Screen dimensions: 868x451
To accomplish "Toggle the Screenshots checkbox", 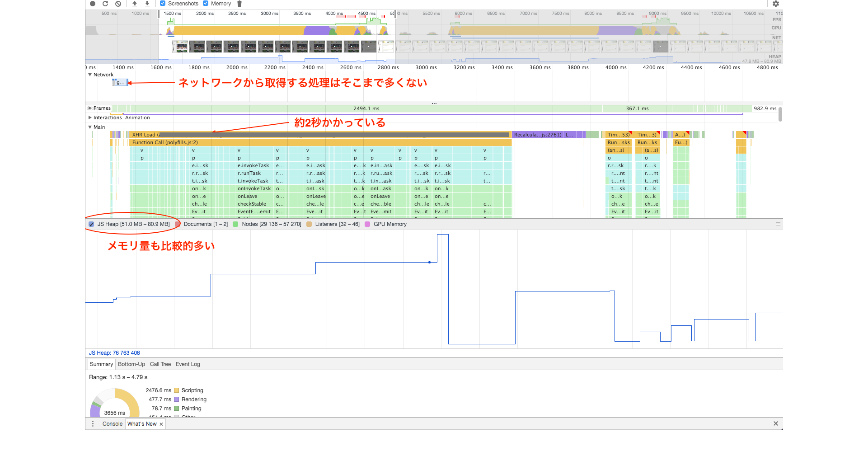I will tap(163, 4).
